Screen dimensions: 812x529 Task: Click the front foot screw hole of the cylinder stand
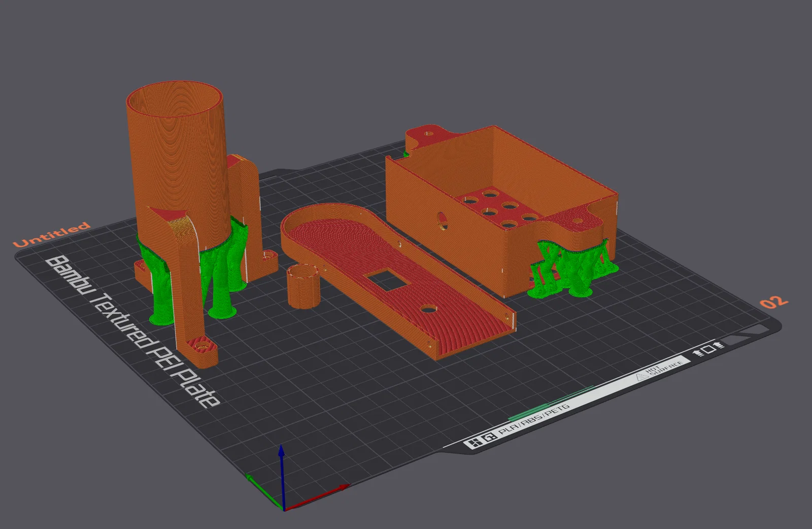click(202, 346)
